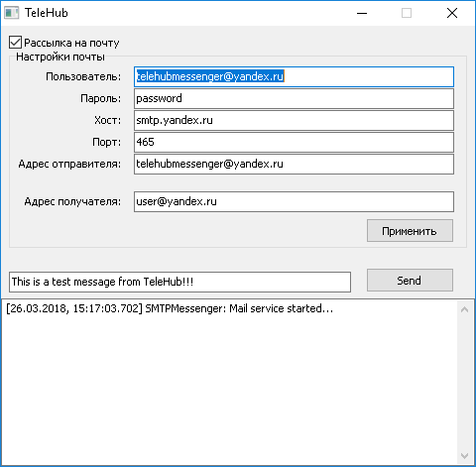The width and height of the screenshot is (476, 467).
Task: Click the Адрес получателя field
Action: 294,201
